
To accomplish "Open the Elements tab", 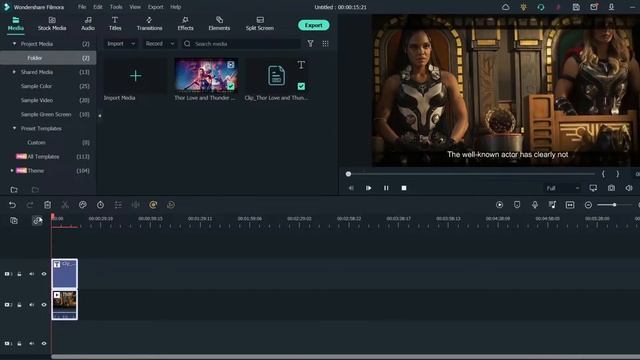I will tap(219, 24).
